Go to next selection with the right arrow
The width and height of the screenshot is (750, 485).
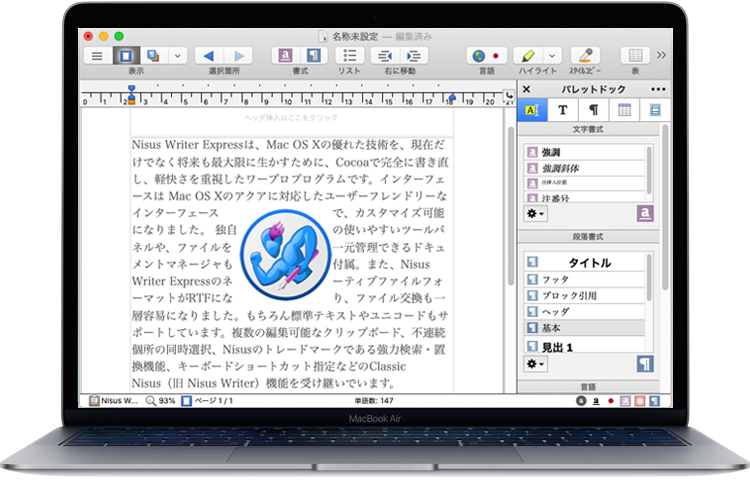coord(238,56)
